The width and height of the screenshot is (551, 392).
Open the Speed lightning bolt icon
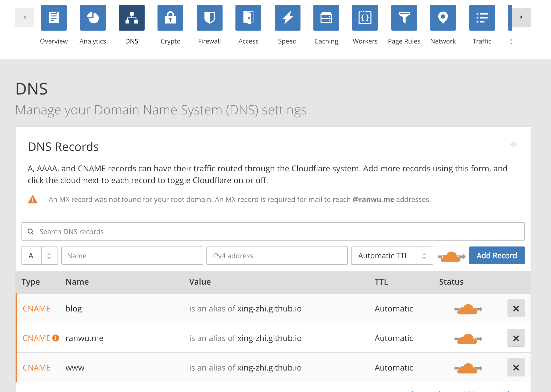coord(287,18)
